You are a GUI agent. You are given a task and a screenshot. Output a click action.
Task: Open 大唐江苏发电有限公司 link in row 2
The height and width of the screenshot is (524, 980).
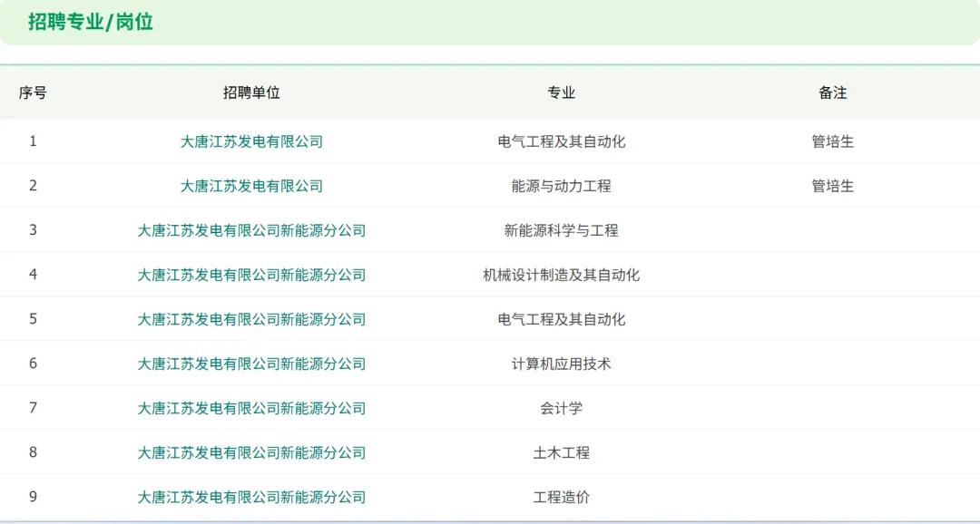coord(251,186)
